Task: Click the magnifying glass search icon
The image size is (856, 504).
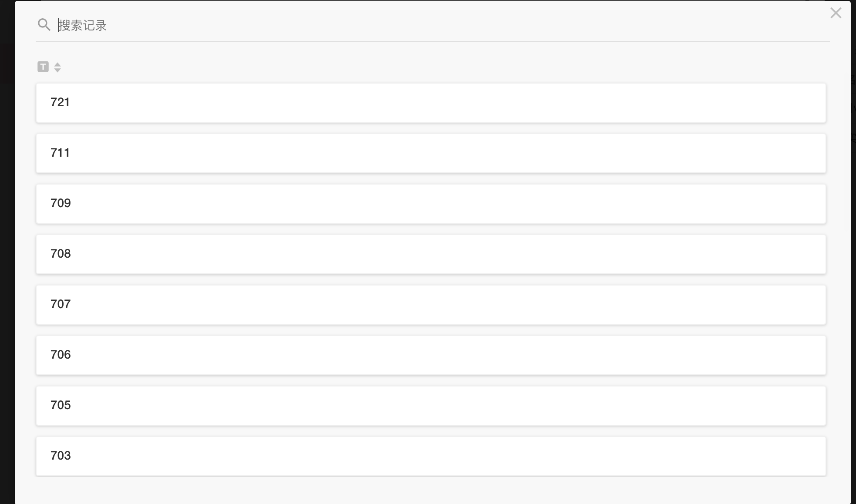Action: pos(44,25)
